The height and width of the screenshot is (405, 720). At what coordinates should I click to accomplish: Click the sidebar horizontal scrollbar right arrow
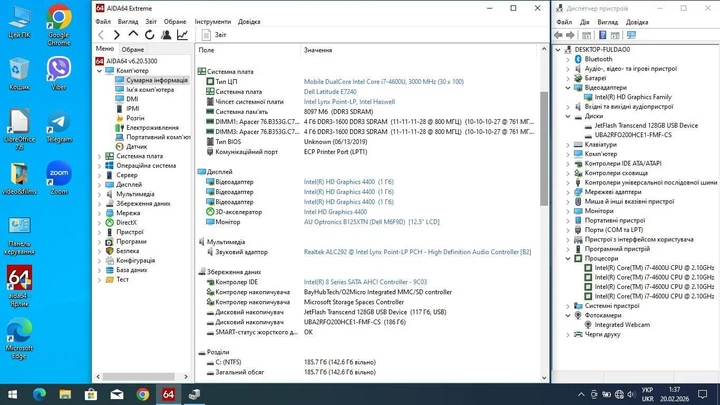186,377
